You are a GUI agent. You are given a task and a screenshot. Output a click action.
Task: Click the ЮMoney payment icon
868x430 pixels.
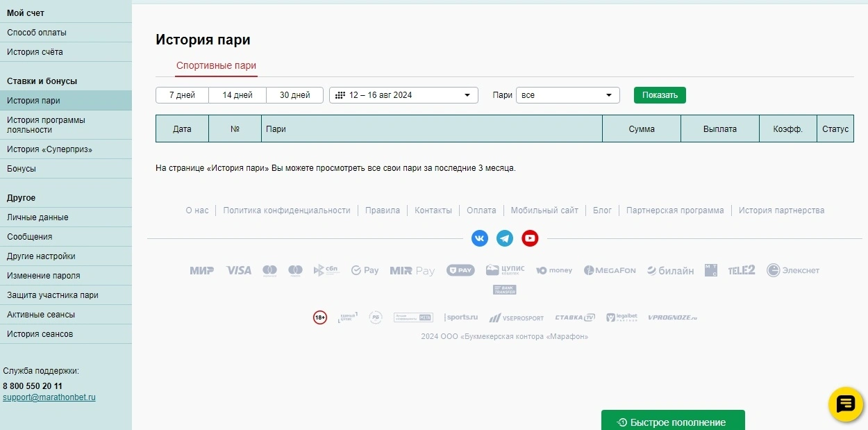(553, 270)
